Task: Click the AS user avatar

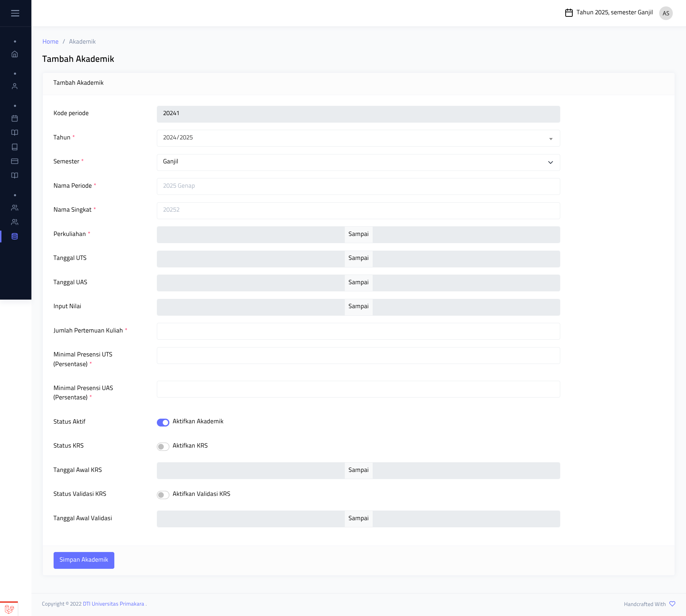Action: pos(666,13)
